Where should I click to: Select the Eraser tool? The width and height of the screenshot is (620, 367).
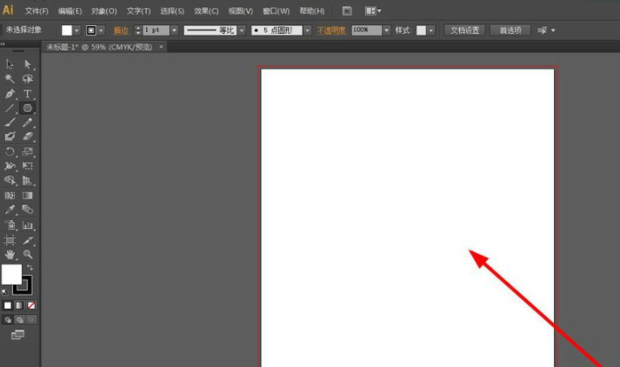point(27,137)
